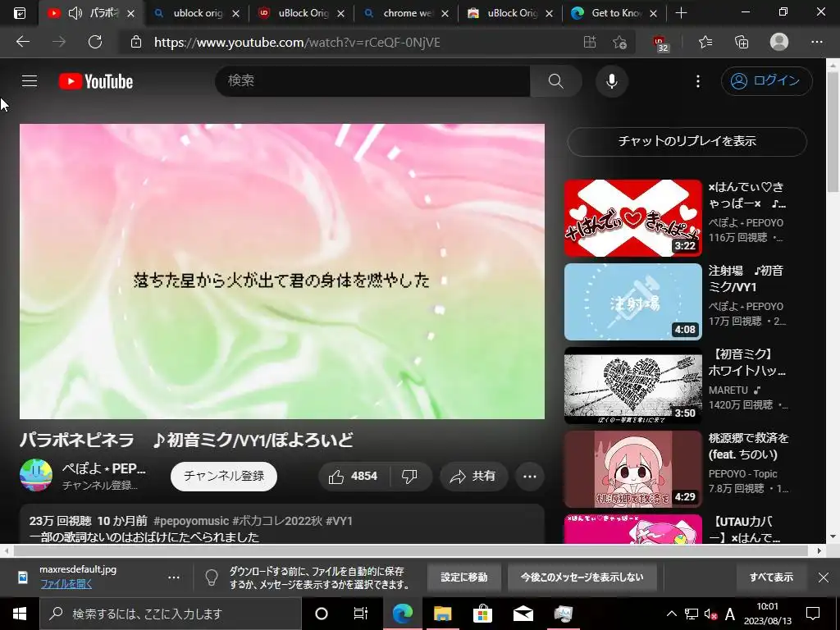This screenshot has height=630, width=840.
Task: Close the chrome web search tab
Action: 445,13
